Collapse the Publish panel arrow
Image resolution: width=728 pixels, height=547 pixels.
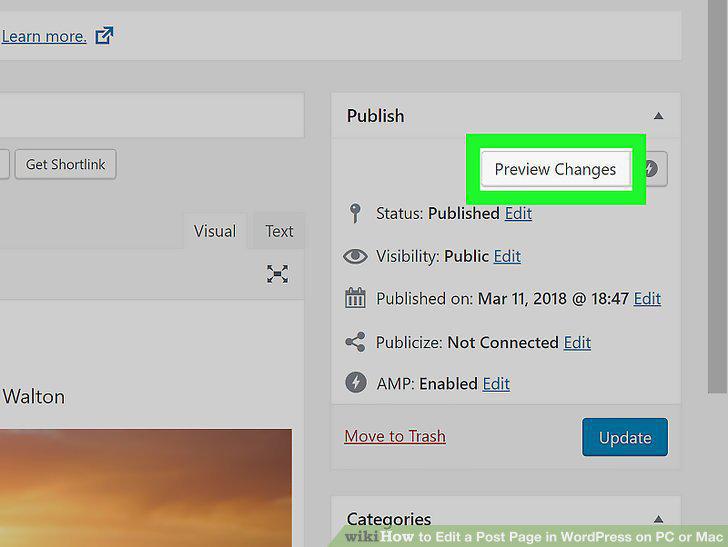tap(658, 116)
